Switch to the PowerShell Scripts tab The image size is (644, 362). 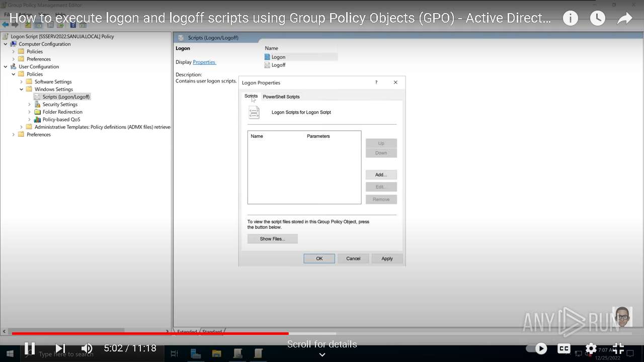click(x=281, y=97)
